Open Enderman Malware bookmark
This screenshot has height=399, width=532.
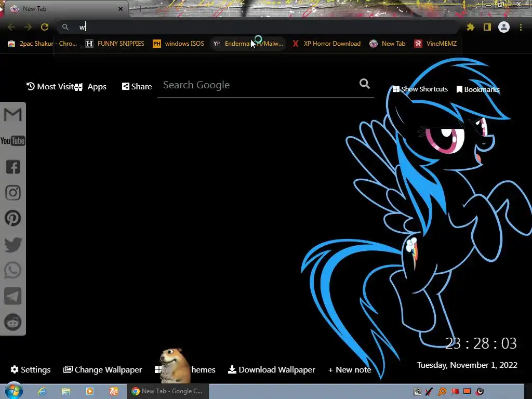pyautogui.click(x=248, y=44)
